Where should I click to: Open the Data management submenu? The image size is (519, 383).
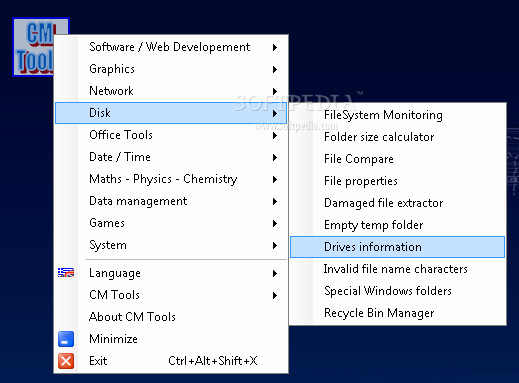(171, 201)
